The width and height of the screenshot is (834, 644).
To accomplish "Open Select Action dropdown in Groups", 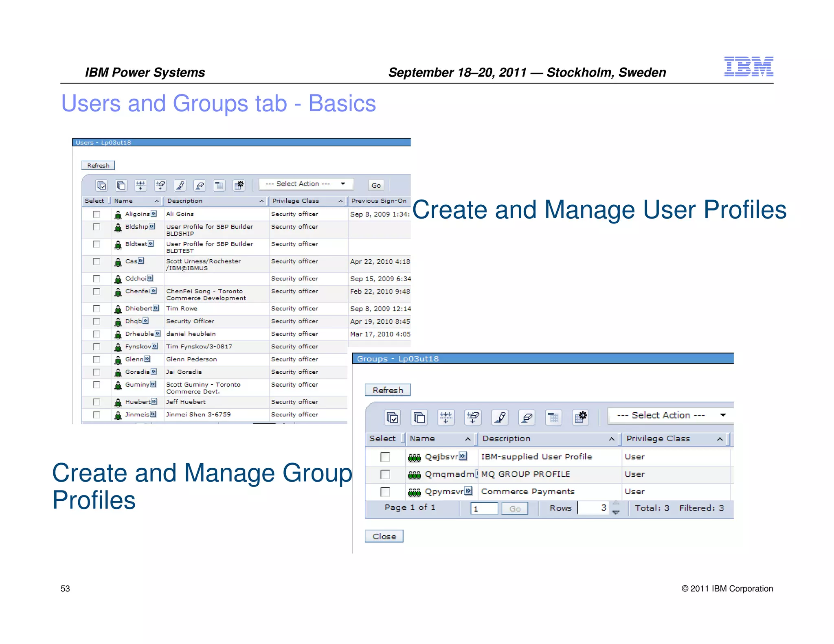I will tap(670, 416).
